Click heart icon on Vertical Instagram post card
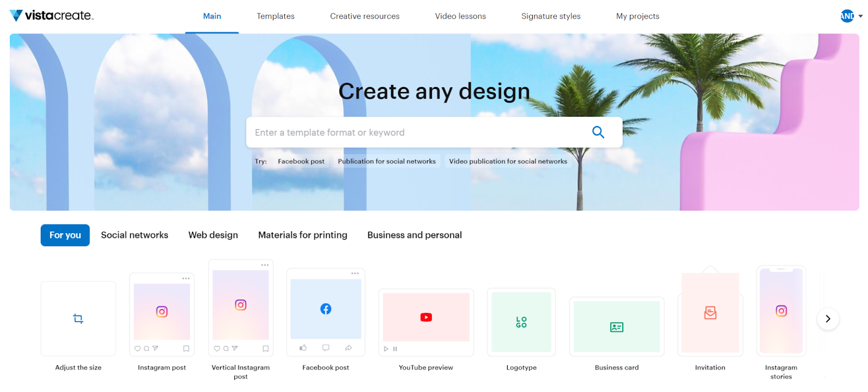This screenshot has height=392, width=868. click(x=217, y=349)
